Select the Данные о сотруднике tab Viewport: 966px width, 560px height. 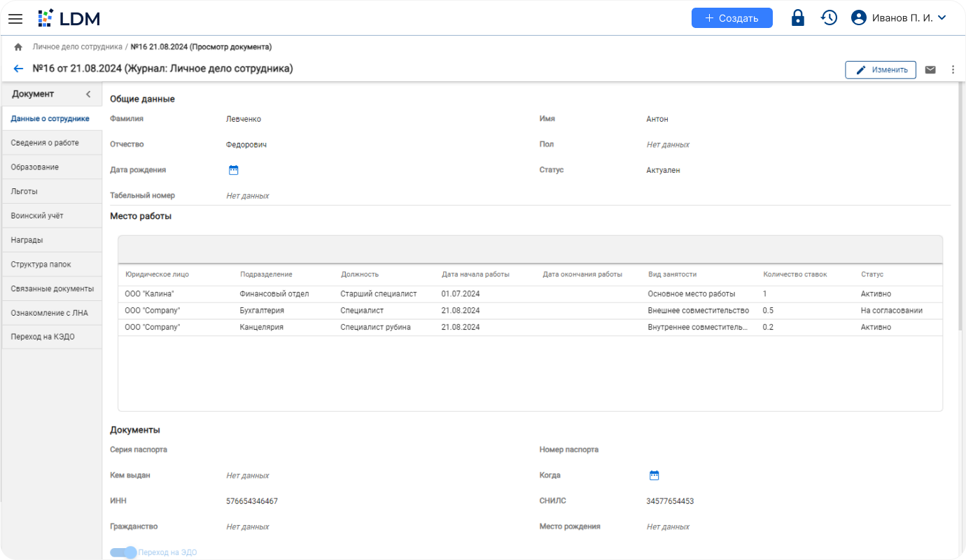click(x=52, y=118)
